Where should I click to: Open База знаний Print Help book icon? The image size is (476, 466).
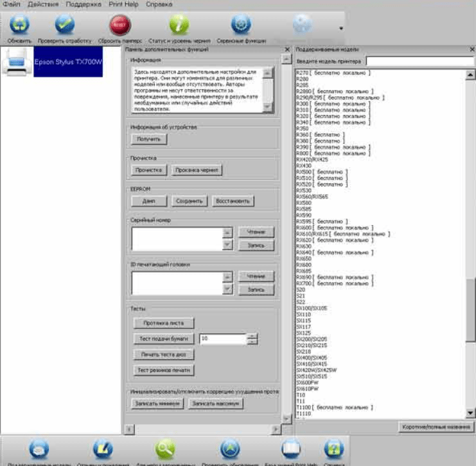point(291,449)
